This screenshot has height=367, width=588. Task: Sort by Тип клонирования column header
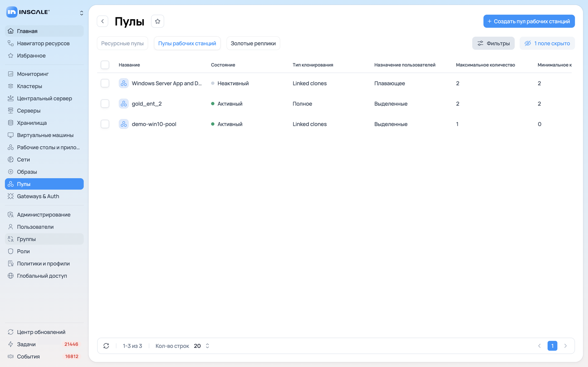(313, 65)
